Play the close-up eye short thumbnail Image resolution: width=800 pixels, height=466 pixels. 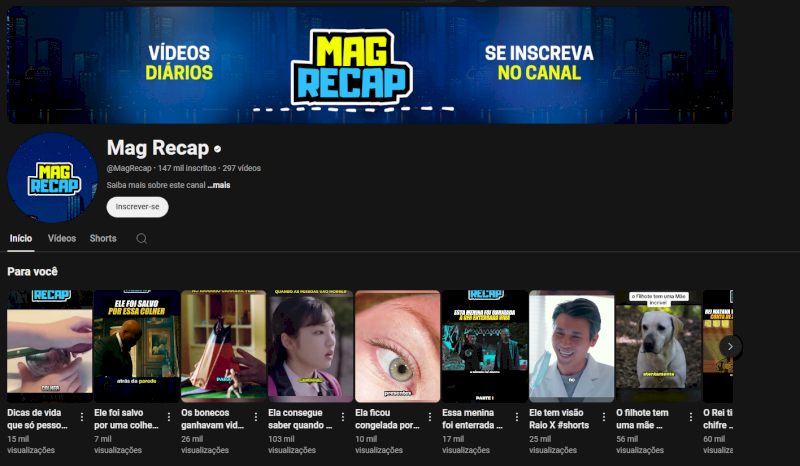pyautogui.click(x=397, y=347)
